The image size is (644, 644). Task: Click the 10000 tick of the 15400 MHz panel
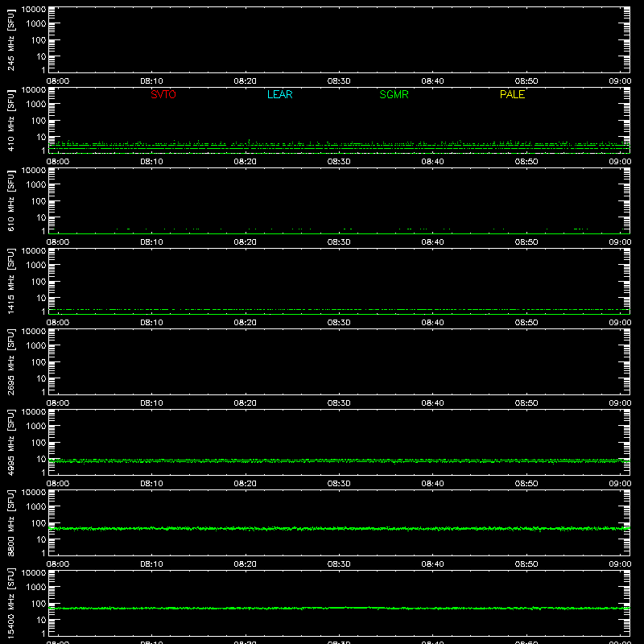click(x=34, y=573)
